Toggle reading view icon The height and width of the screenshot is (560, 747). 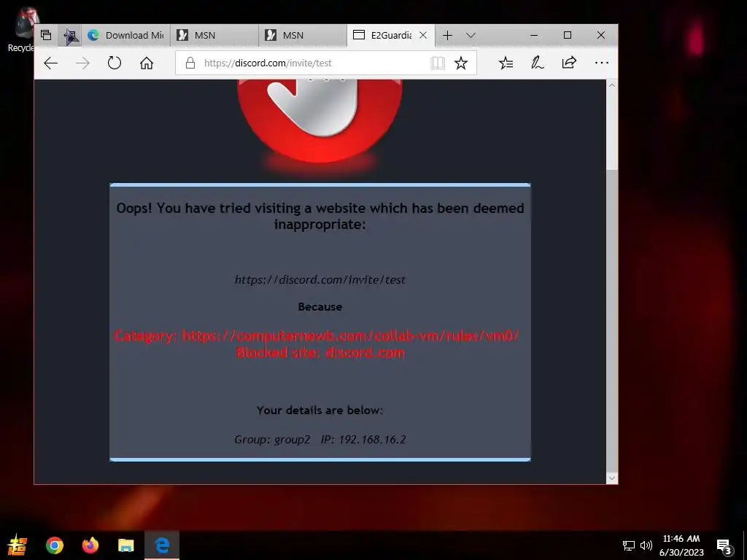click(x=438, y=63)
